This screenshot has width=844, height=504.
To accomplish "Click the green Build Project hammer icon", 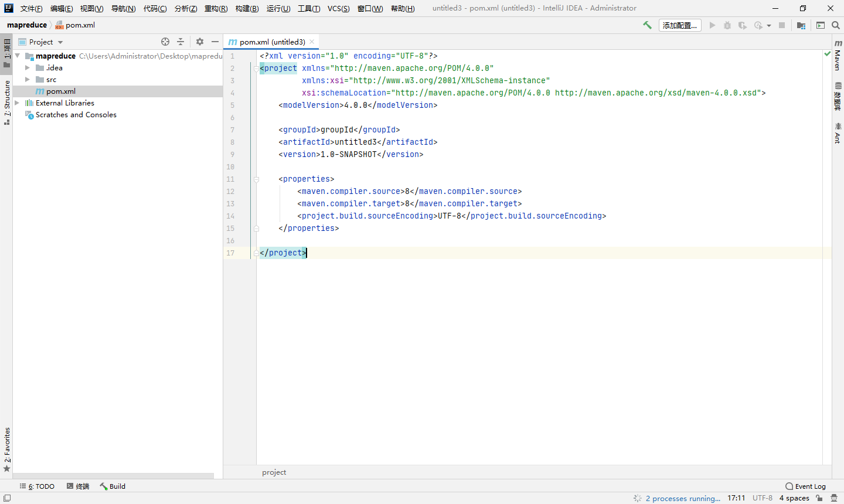I will point(648,25).
